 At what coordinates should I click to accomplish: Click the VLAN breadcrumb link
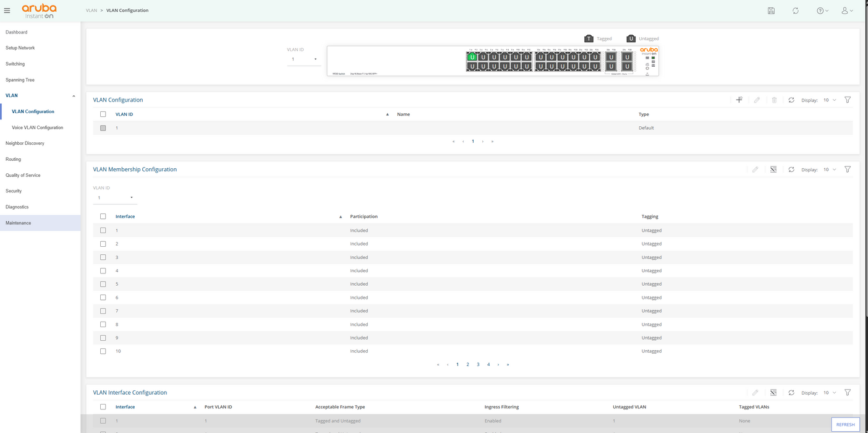tap(91, 11)
